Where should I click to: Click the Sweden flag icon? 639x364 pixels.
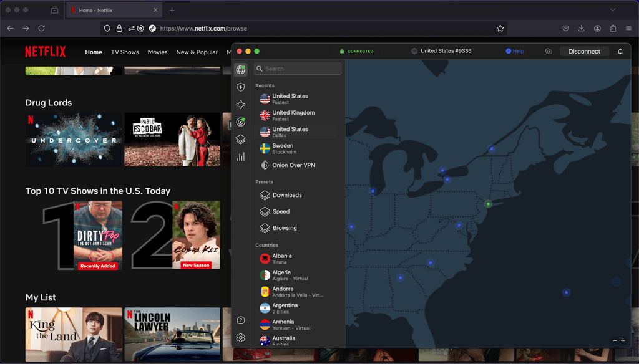[265, 148]
